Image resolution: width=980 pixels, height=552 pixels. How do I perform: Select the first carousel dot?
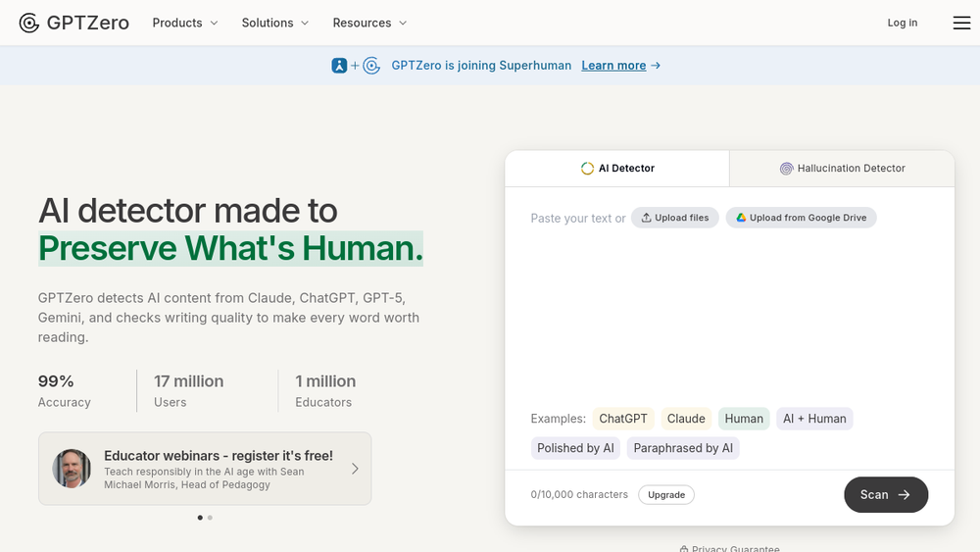pyautogui.click(x=200, y=518)
